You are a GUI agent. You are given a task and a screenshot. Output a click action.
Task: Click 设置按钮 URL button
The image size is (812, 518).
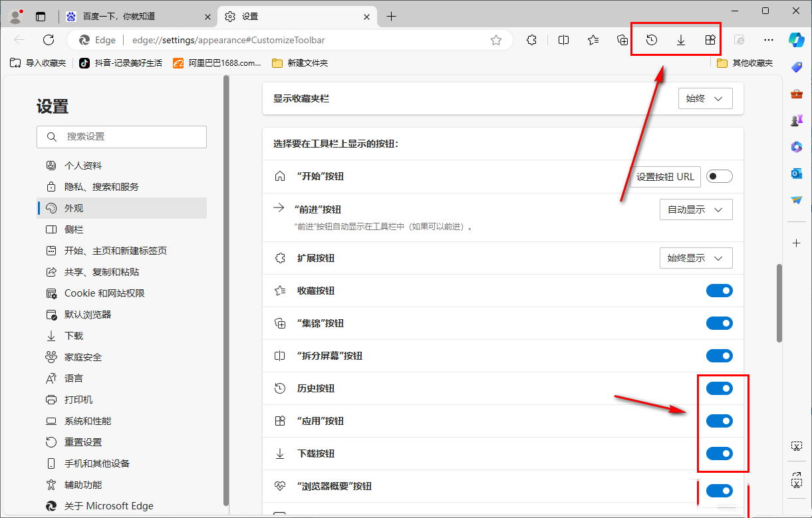(x=665, y=177)
